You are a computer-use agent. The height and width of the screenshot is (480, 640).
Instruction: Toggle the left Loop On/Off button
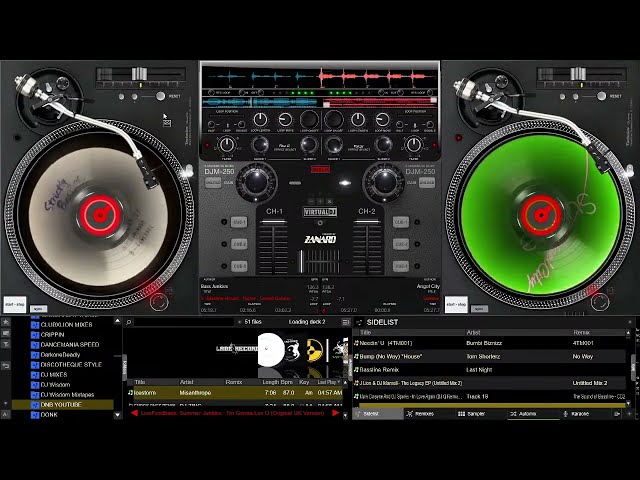(309, 120)
